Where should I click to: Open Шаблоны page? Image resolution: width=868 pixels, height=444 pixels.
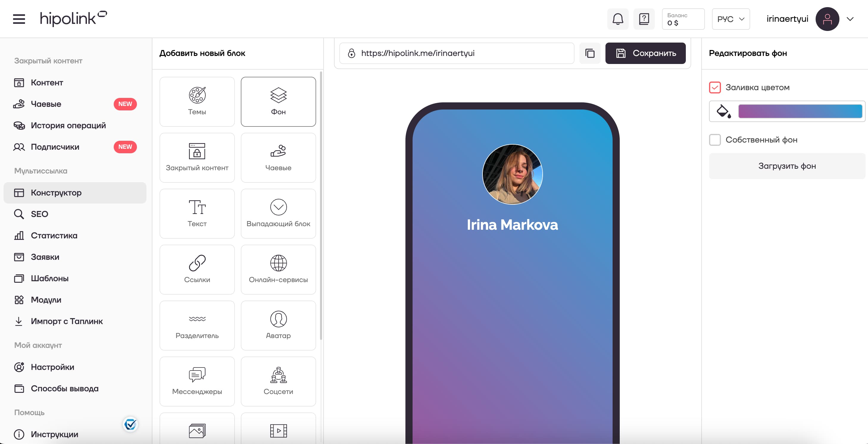(75, 278)
